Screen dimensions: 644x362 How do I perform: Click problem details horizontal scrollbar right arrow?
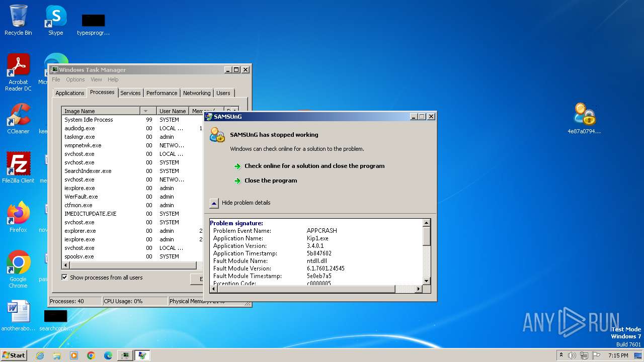[x=419, y=289]
